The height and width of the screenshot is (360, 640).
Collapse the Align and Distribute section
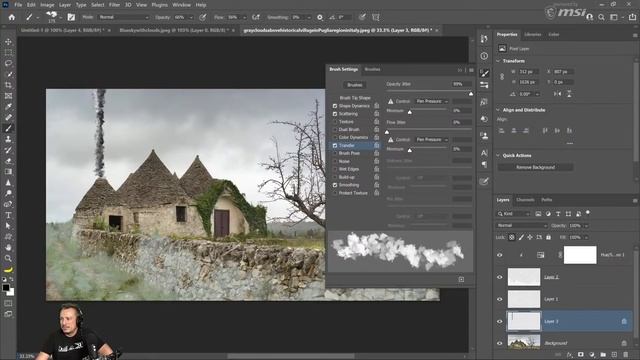[498, 110]
